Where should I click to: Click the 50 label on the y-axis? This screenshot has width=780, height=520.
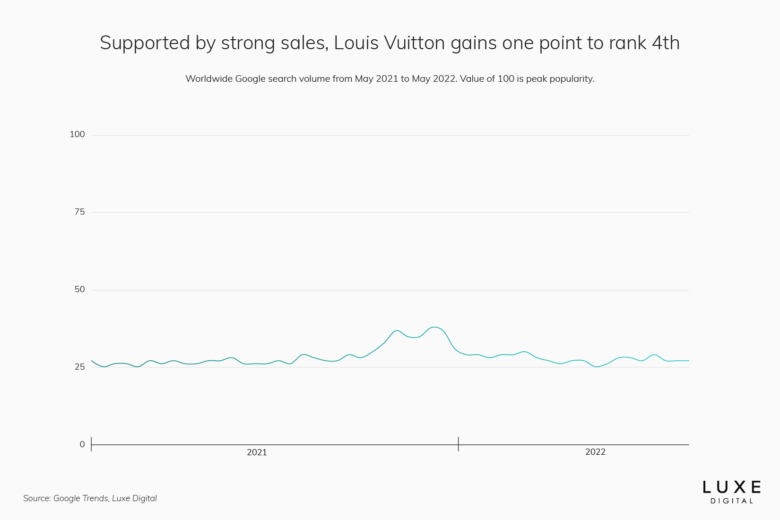(x=79, y=289)
